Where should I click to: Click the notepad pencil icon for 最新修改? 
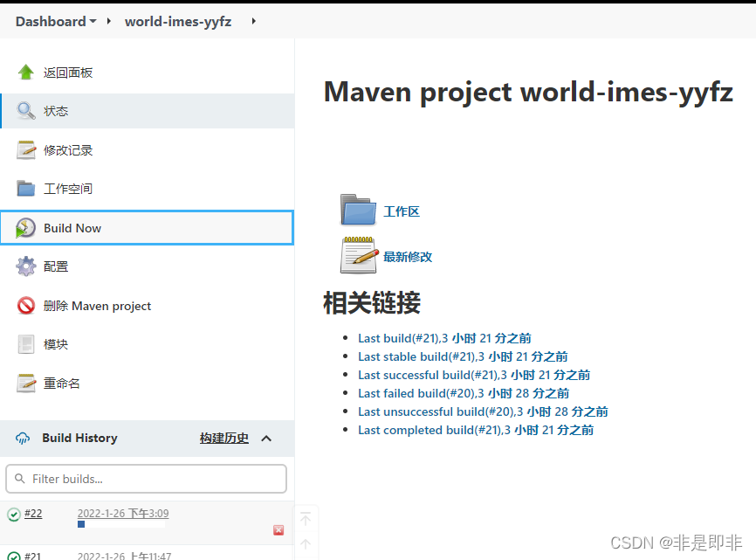pos(359,255)
